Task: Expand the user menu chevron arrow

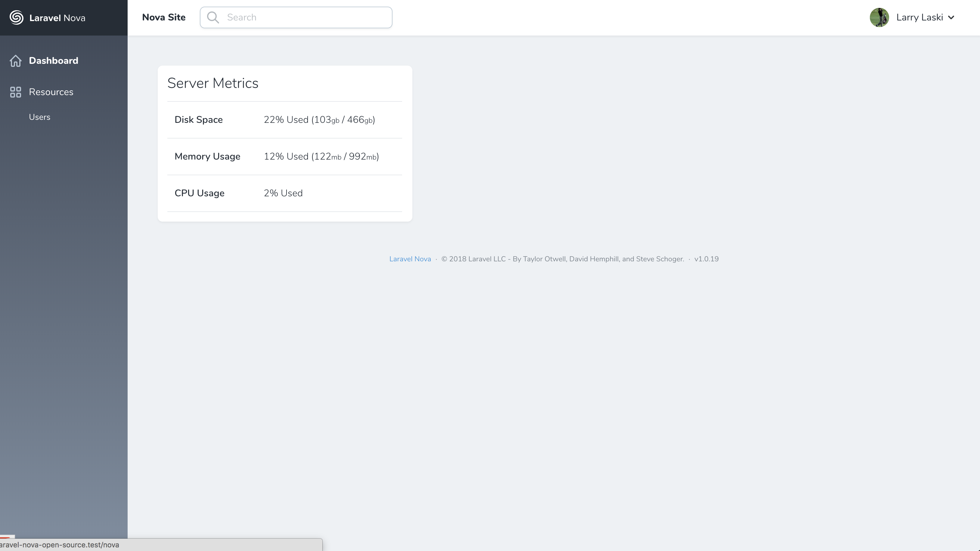Action: 951,17
